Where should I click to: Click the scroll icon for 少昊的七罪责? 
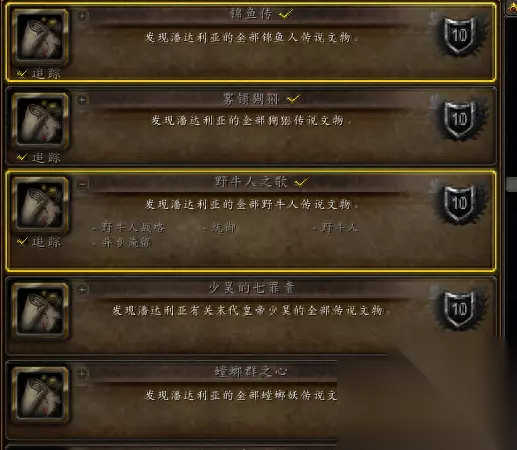click(40, 311)
